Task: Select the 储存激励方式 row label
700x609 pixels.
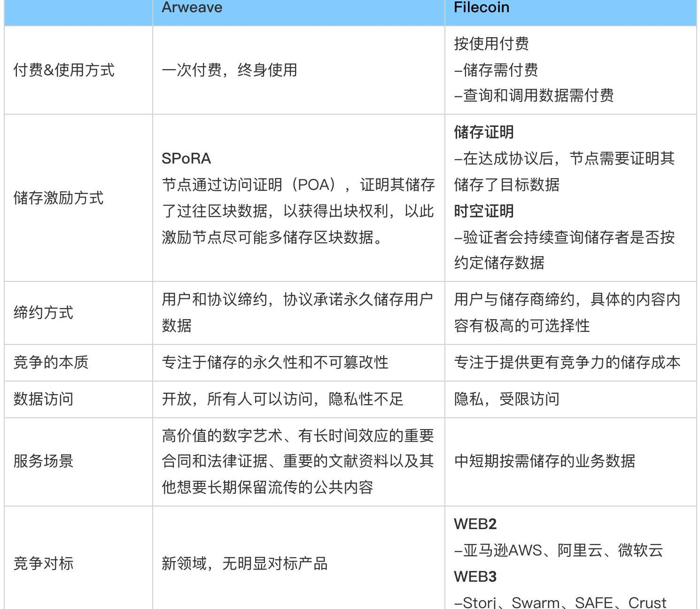Action: click(x=58, y=198)
